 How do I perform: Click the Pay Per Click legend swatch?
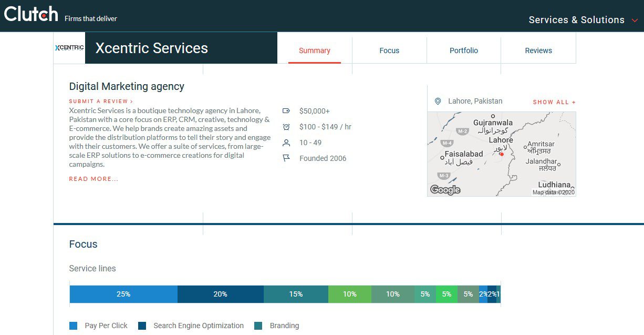pyautogui.click(x=74, y=326)
